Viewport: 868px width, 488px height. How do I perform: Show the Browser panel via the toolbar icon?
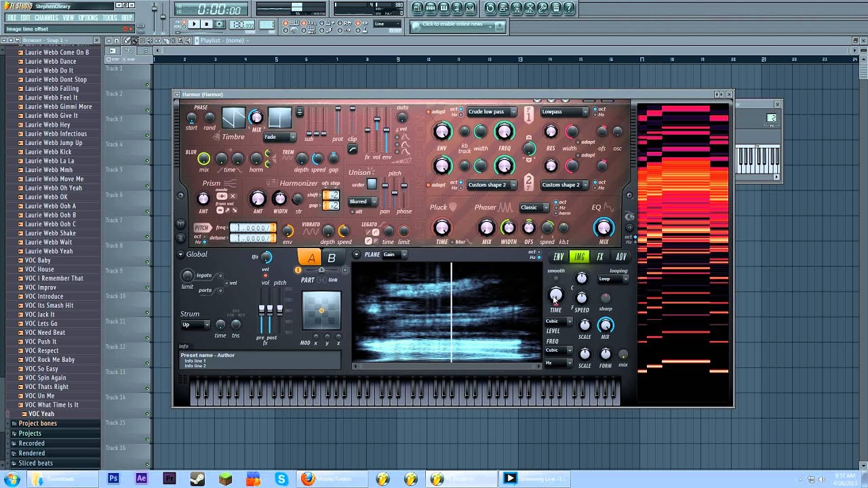(x=457, y=9)
